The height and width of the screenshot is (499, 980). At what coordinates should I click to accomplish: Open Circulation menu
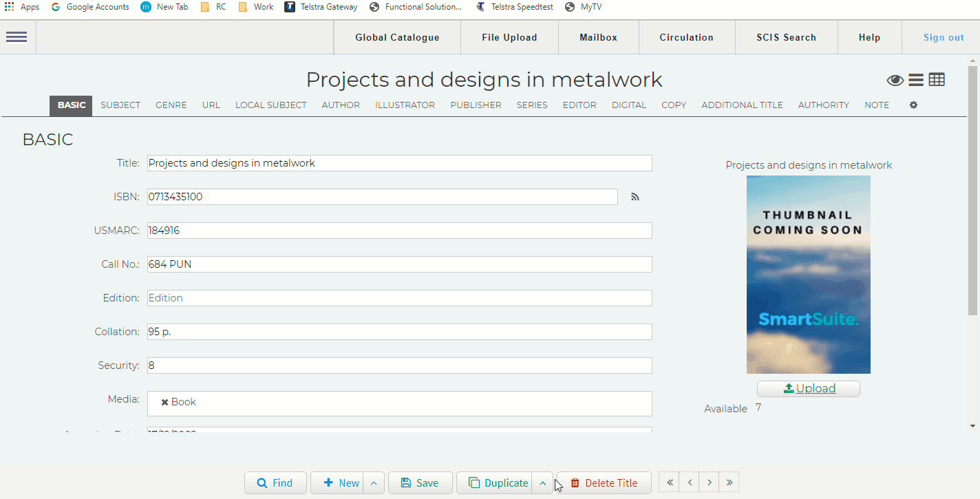pyautogui.click(x=686, y=38)
